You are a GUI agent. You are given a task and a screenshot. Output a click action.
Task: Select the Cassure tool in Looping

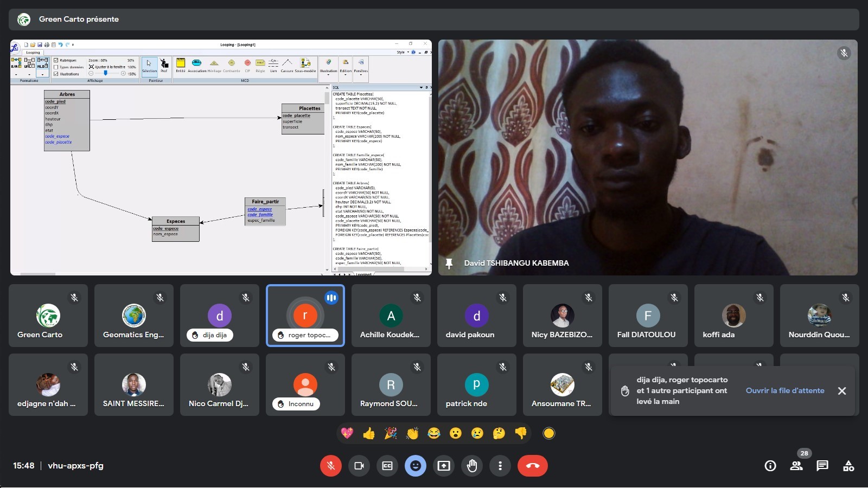[x=287, y=65]
